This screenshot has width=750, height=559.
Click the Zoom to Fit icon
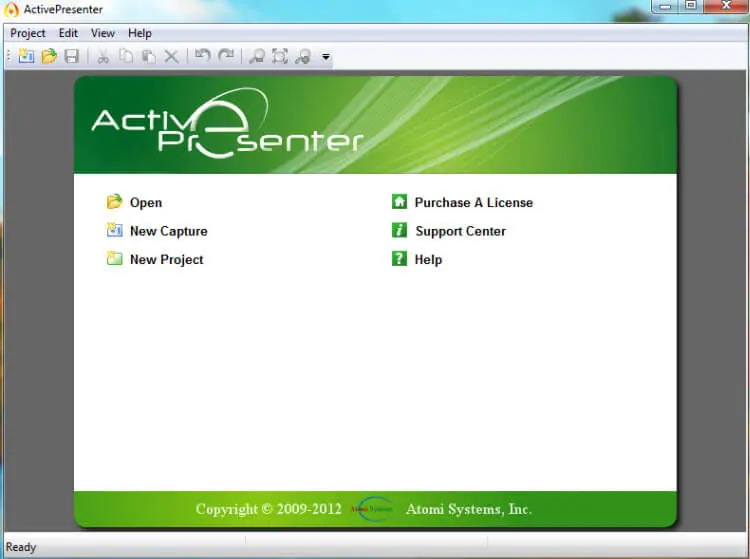[280, 56]
